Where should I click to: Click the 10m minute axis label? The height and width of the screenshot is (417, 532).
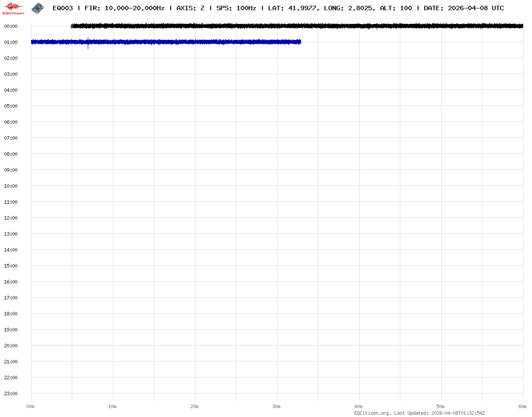113,406
